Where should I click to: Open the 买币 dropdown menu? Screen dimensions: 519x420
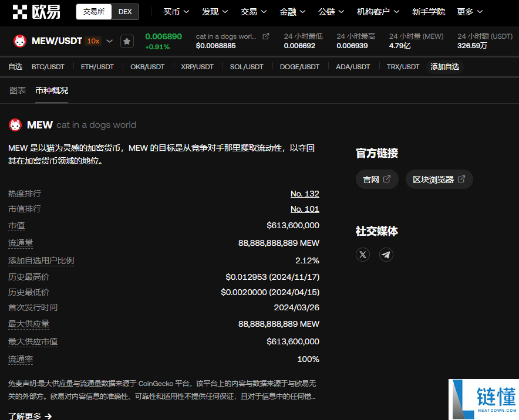click(x=176, y=12)
